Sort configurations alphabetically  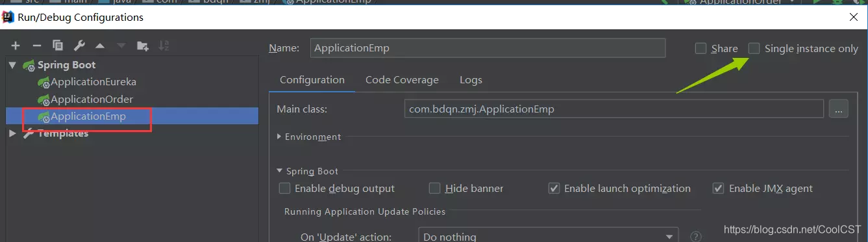pos(164,46)
